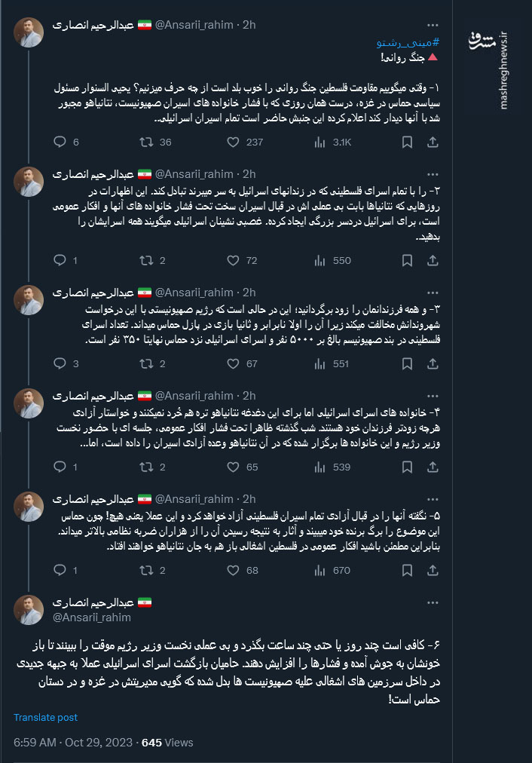The height and width of the screenshot is (763, 532).
Task: View analytics showing 3.1K views
Action: (x=320, y=142)
